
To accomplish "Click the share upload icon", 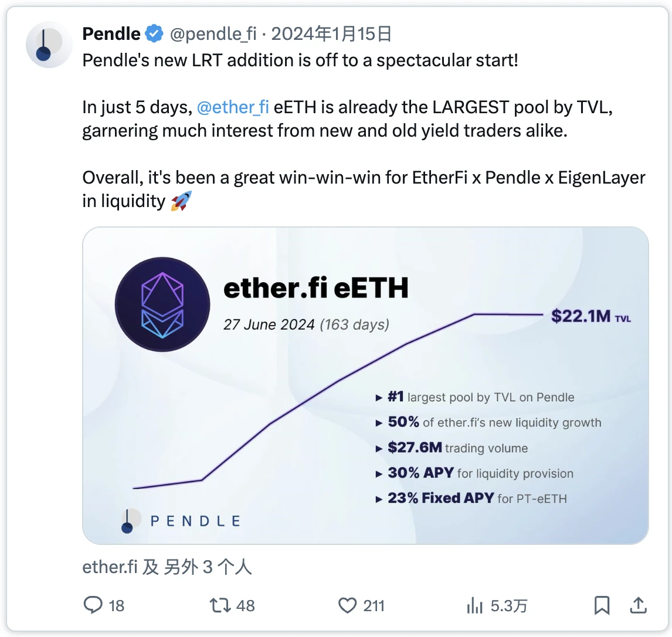I will point(639,605).
